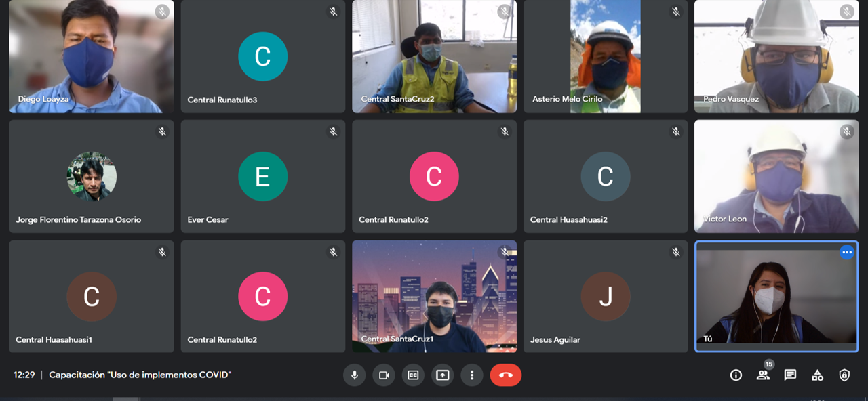Click the present screen button
The height and width of the screenshot is (401, 868).
442,375
